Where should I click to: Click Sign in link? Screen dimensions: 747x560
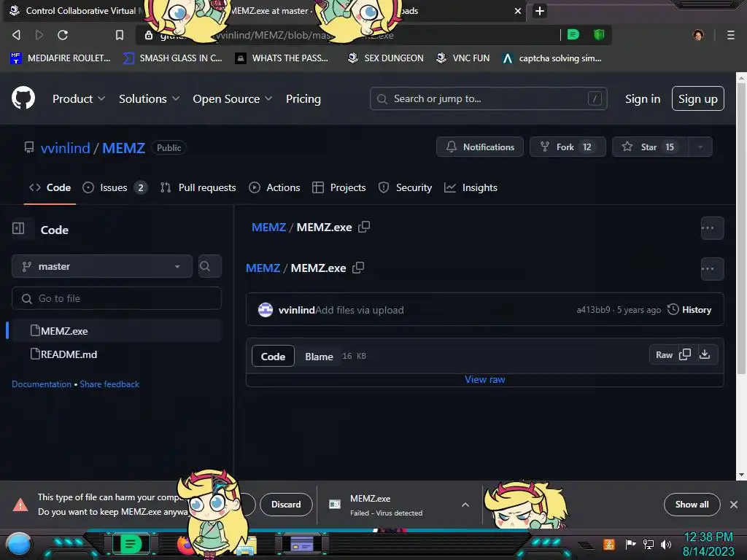coord(643,98)
